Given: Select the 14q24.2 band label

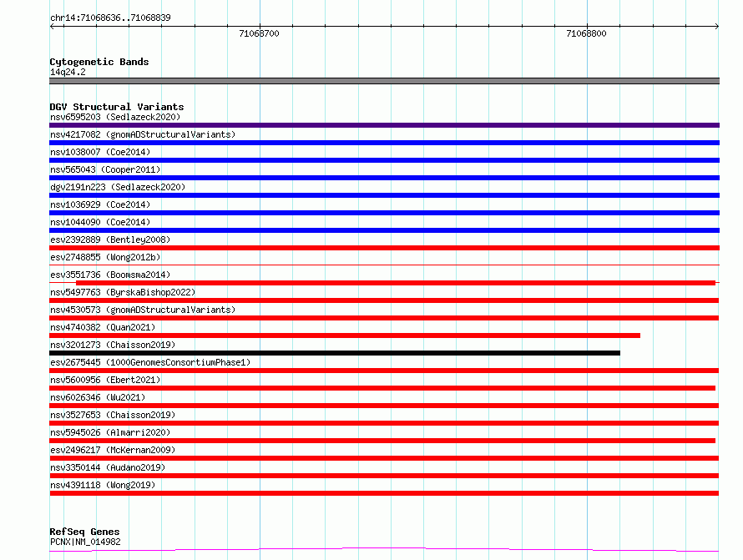Looking at the screenshot, I should pos(68,72).
